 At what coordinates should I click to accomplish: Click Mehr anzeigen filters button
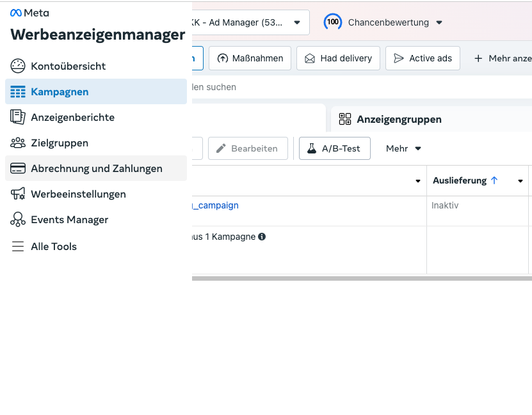coord(501,58)
